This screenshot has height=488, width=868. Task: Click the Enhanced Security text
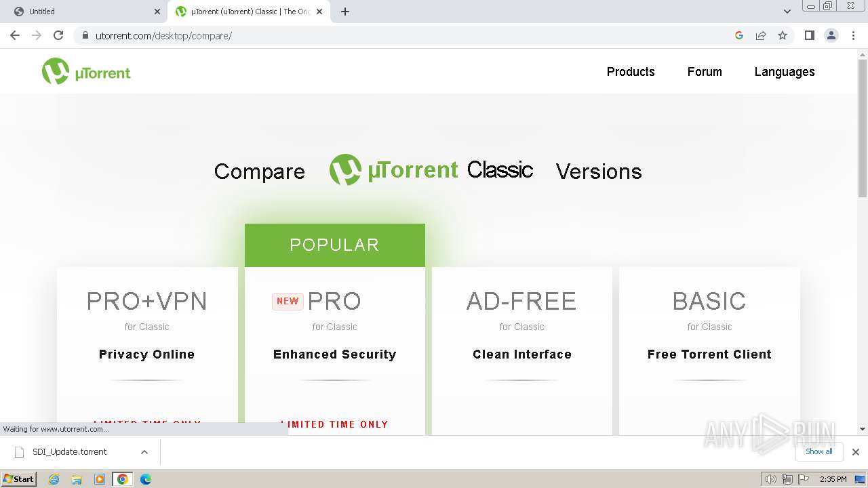(335, 354)
